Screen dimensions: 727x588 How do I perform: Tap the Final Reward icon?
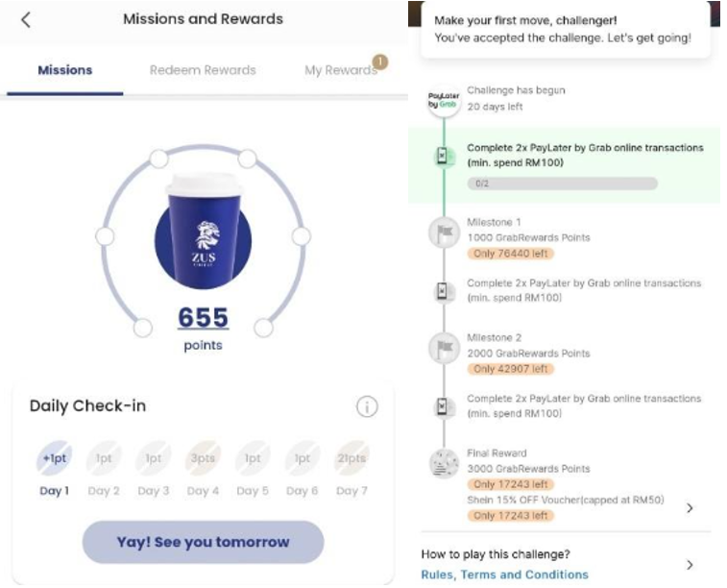(443, 464)
